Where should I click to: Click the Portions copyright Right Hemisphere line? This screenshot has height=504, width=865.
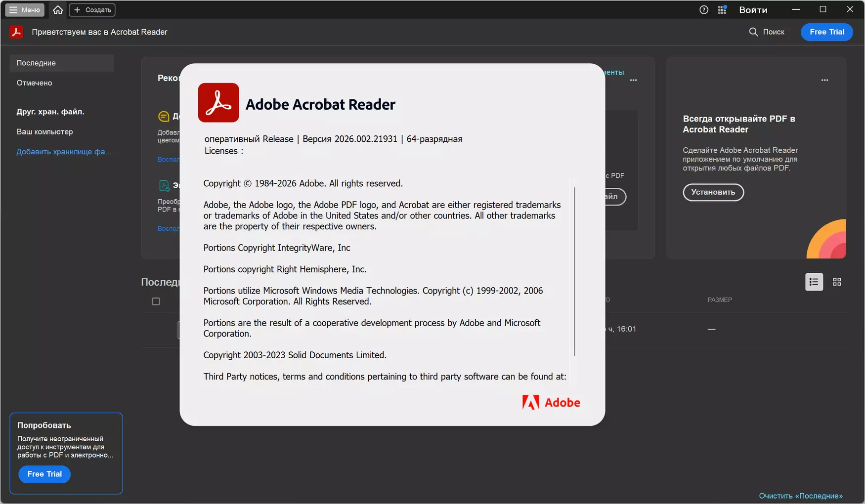click(285, 269)
